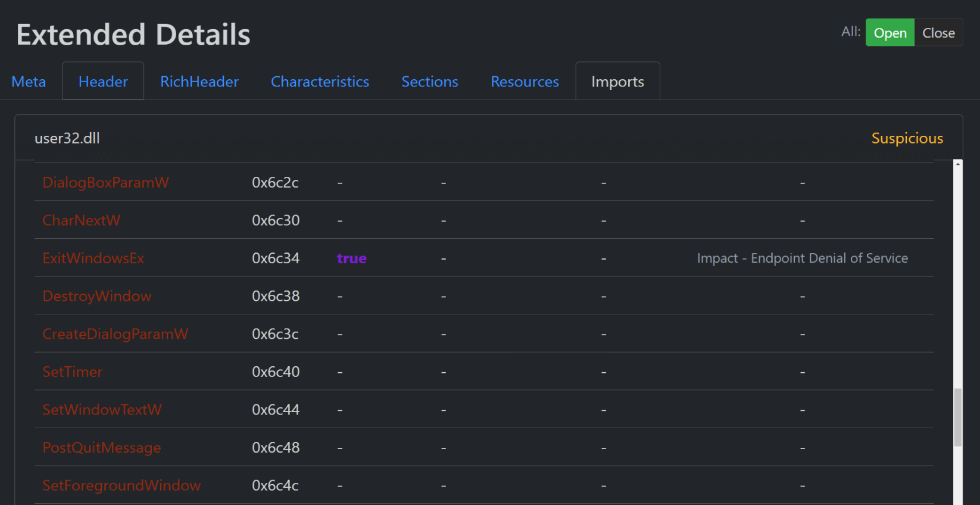Viewport: 980px width, 505px height.
Task: Select the ExitWindowsEx import name
Action: point(93,258)
